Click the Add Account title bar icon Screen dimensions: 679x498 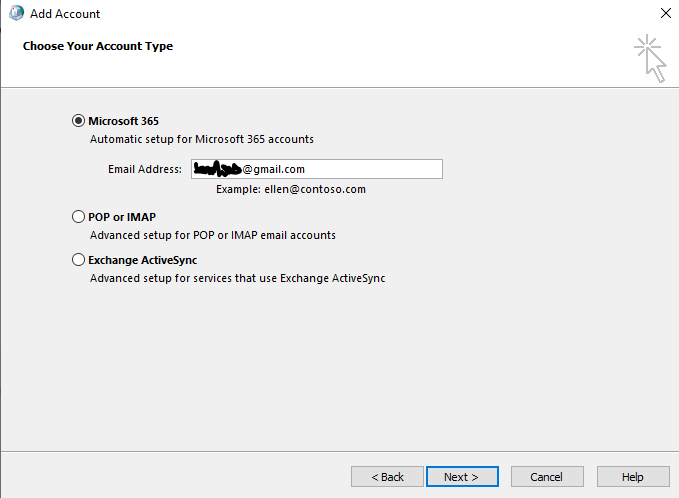[x=16, y=13]
